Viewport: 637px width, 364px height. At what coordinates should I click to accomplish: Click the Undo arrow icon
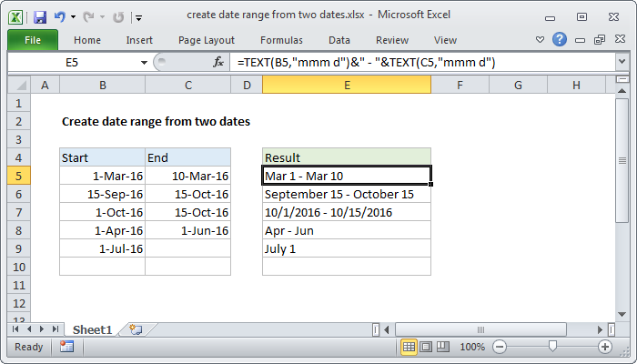(x=60, y=16)
